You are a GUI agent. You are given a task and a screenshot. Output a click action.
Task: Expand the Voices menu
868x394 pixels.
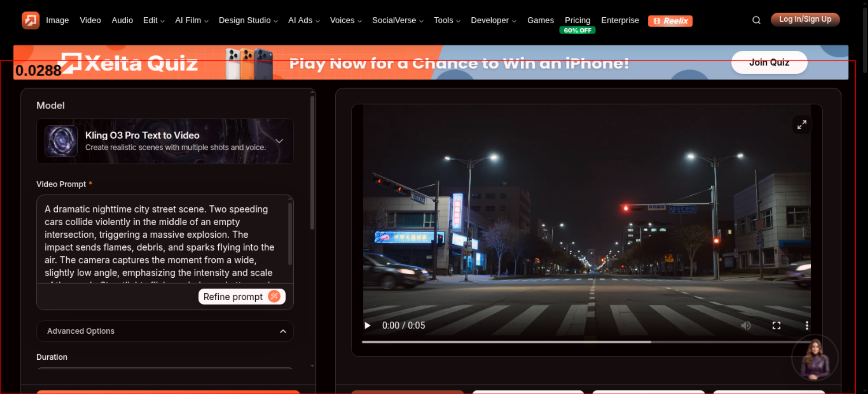[x=345, y=20]
